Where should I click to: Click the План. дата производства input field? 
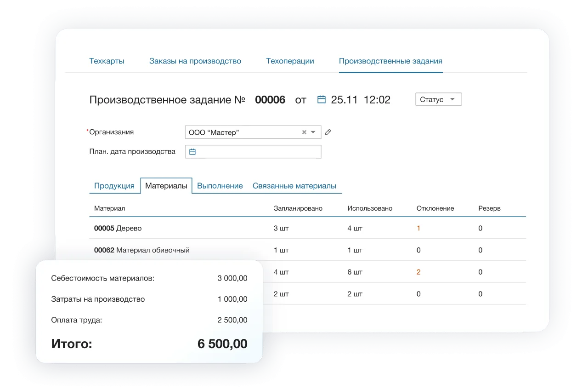point(253,152)
